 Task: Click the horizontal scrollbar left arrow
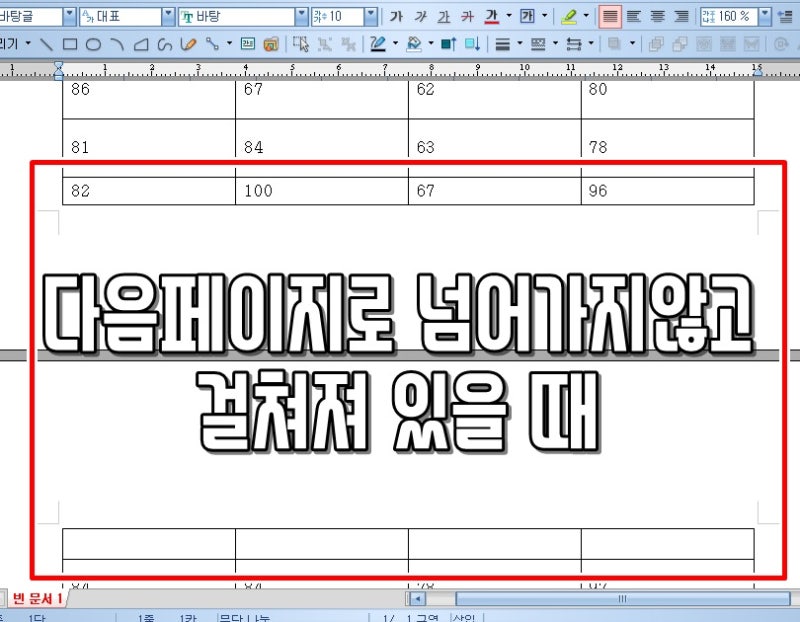pos(417,599)
